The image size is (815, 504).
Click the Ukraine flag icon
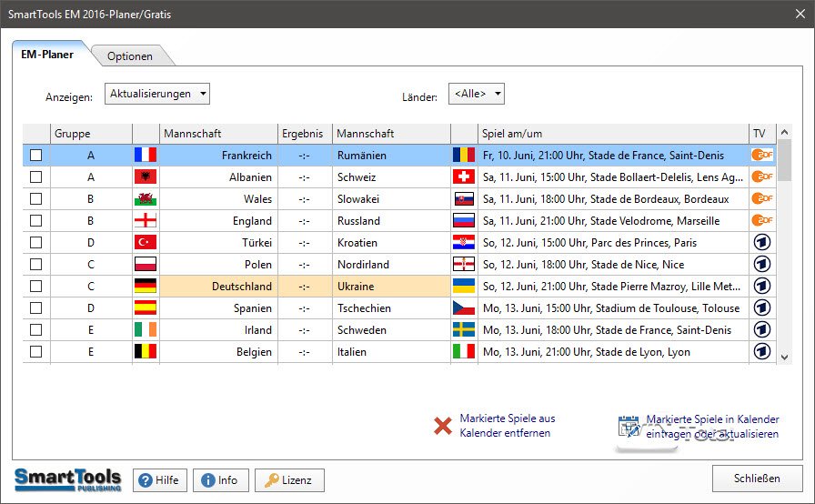(x=464, y=287)
